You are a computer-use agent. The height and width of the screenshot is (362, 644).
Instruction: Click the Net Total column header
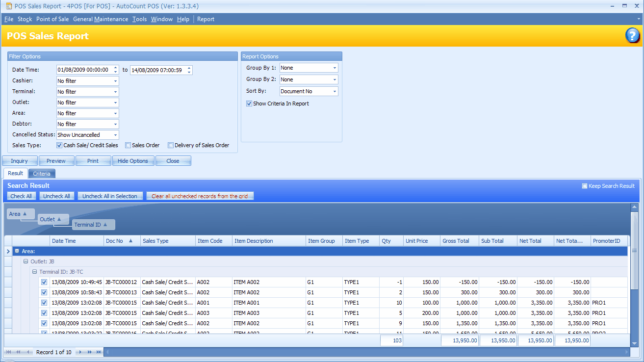click(536, 241)
